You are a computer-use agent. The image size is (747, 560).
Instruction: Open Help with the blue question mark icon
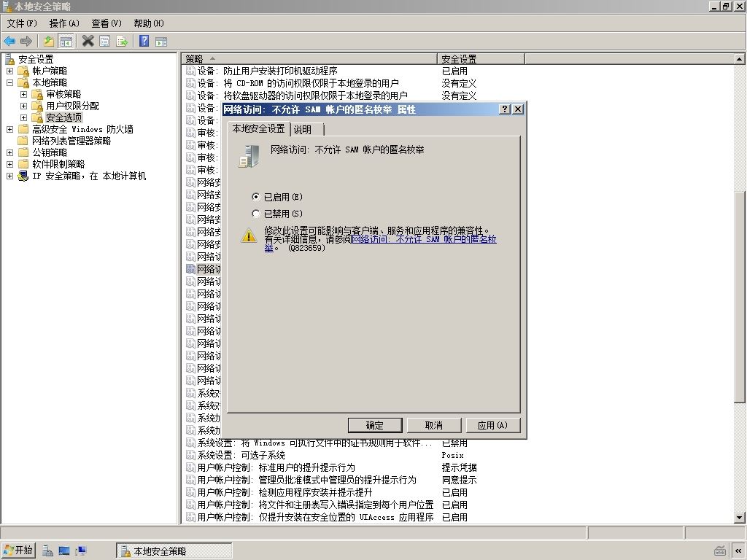click(144, 42)
